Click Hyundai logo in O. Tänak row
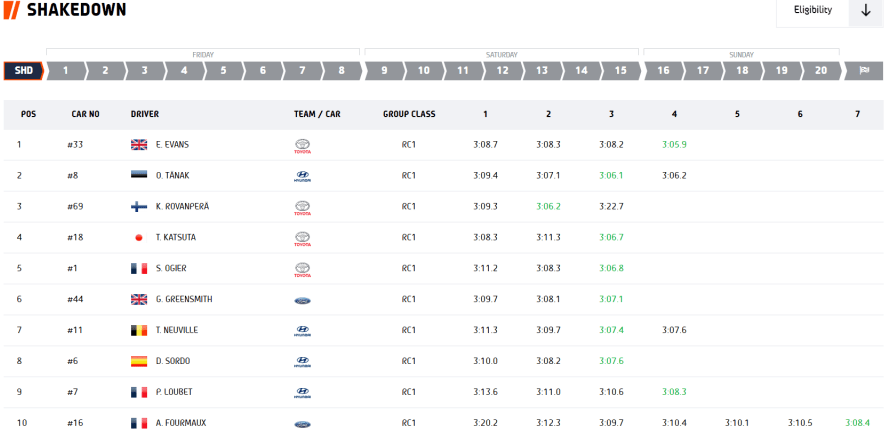Image resolution: width=885 pixels, height=431 pixels. click(303, 176)
